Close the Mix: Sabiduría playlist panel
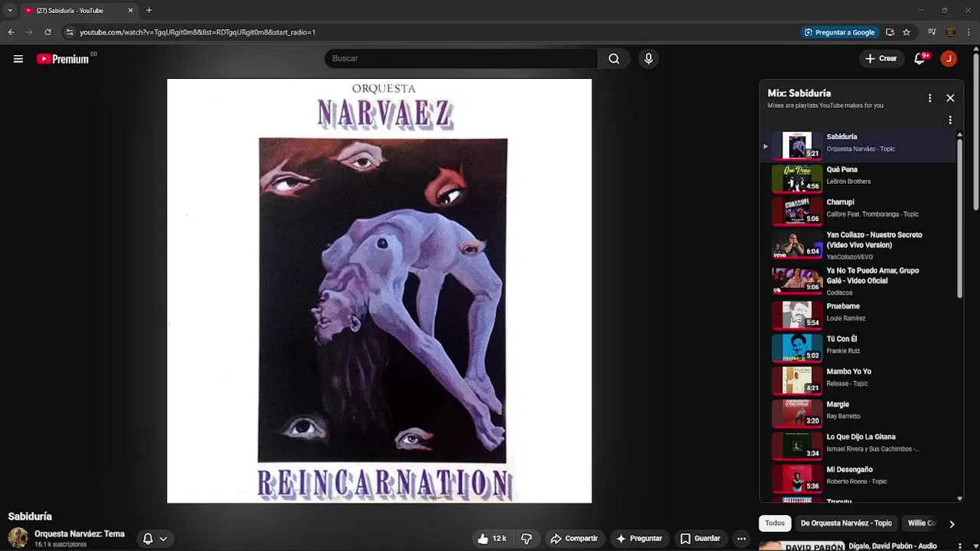Viewport: 980px width, 551px height. coord(950,98)
